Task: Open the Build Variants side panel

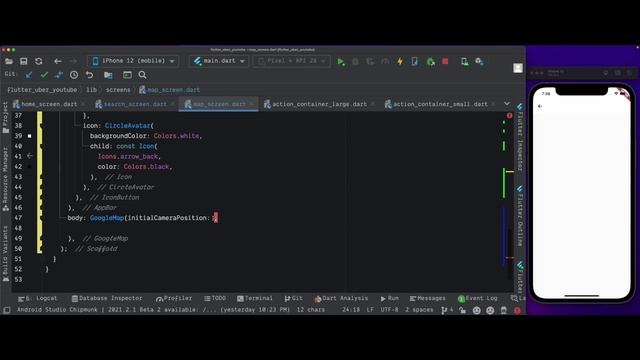Action: click(x=5, y=253)
